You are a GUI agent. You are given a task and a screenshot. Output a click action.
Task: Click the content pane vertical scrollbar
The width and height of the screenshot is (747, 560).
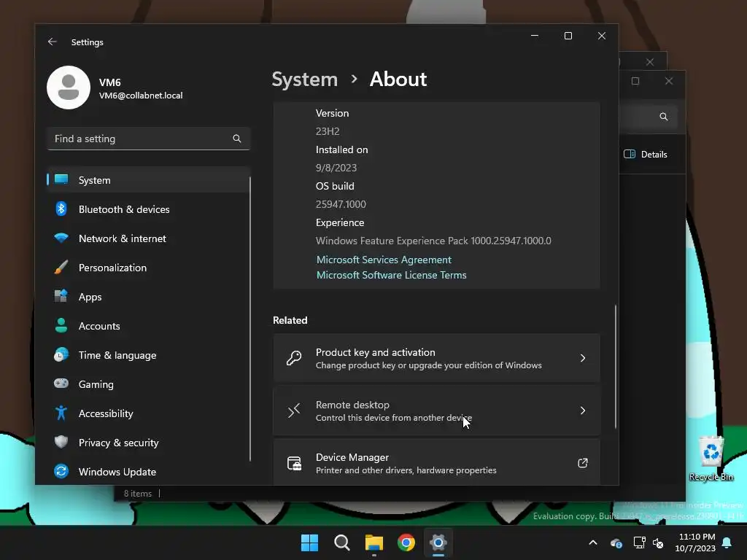(x=615, y=367)
